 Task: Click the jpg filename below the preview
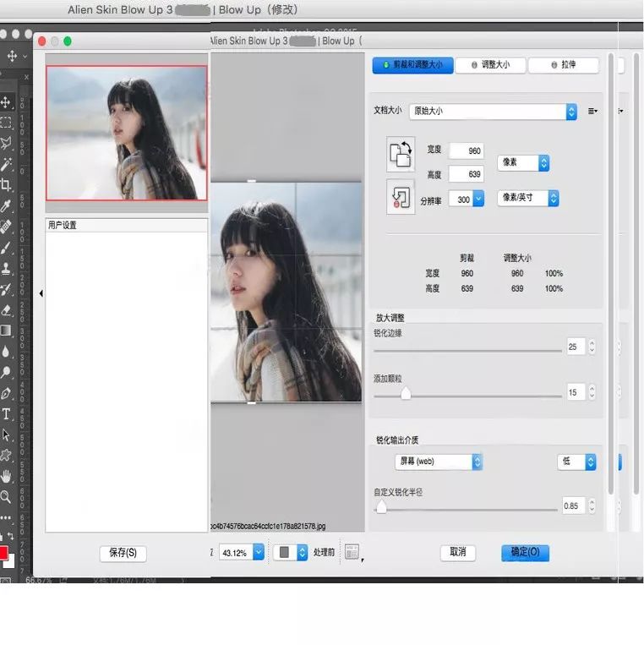coord(268,527)
